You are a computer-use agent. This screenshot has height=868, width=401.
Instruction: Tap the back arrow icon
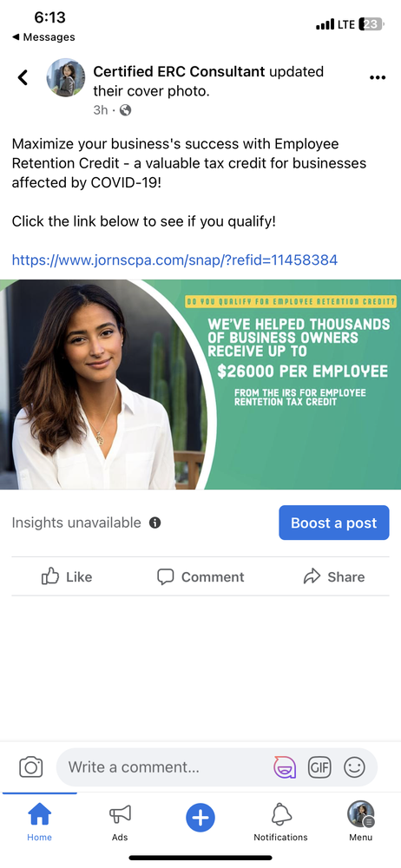pos(23,77)
